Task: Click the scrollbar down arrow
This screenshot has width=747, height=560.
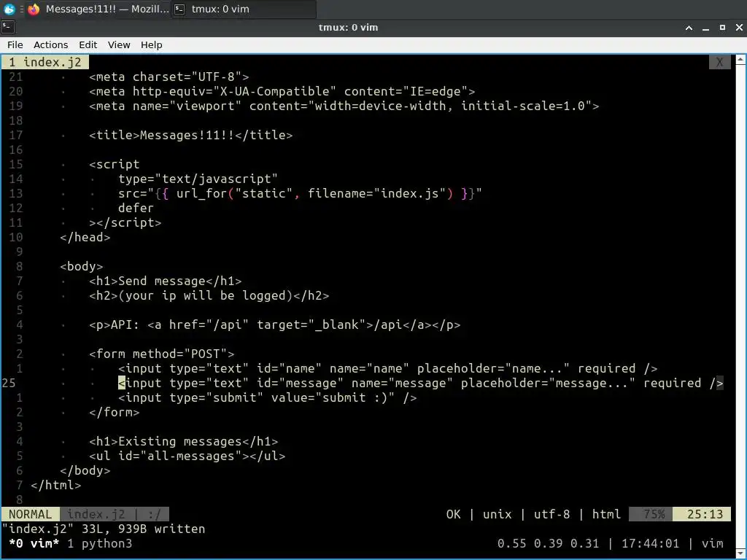Action: pyautogui.click(x=740, y=554)
